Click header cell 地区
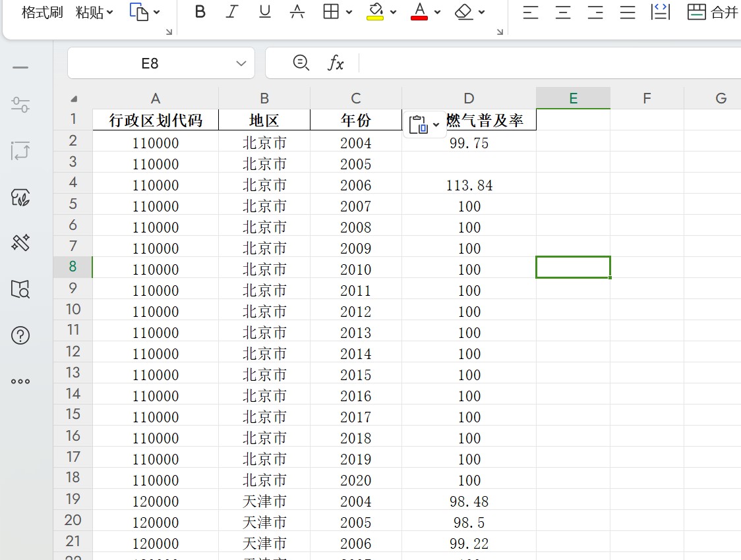This screenshot has height=560, width=741. (x=264, y=120)
